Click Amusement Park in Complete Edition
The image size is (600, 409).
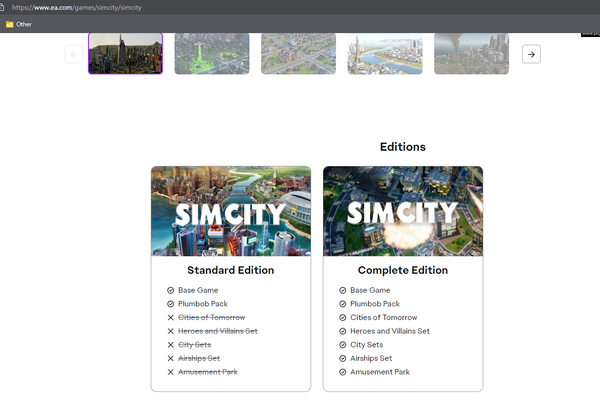coord(380,372)
